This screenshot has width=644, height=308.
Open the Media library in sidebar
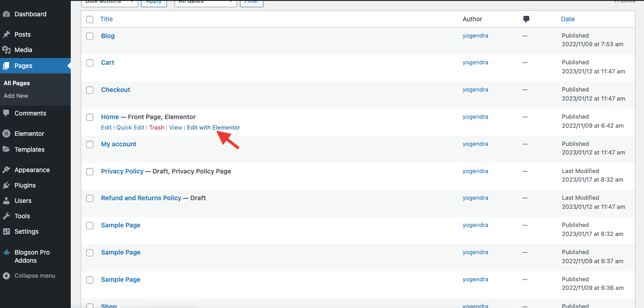[23, 50]
